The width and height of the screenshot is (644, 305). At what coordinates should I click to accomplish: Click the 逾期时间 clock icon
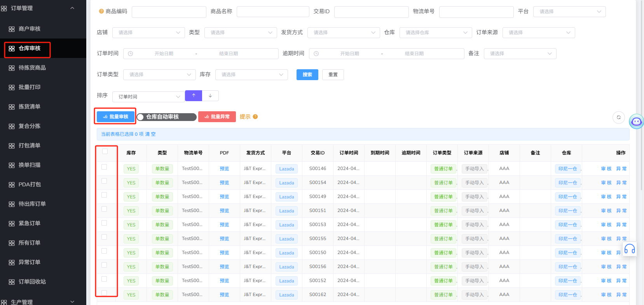[x=316, y=54]
